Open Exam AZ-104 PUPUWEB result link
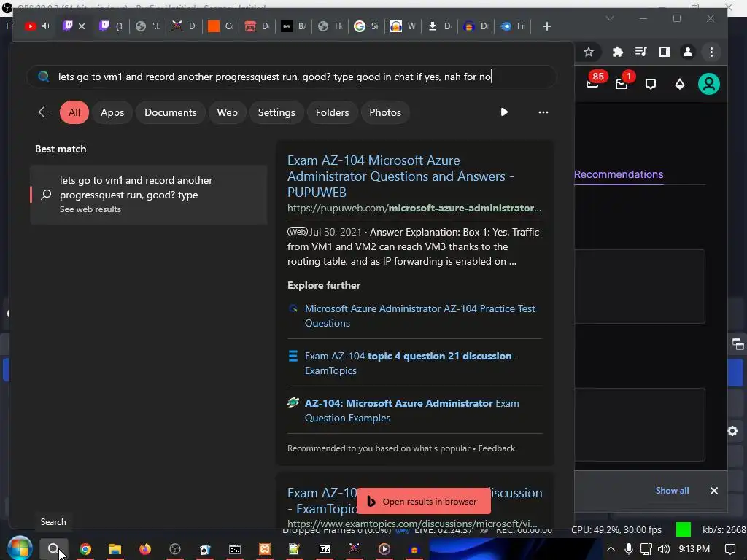This screenshot has height=560, width=747. tap(400, 176)
